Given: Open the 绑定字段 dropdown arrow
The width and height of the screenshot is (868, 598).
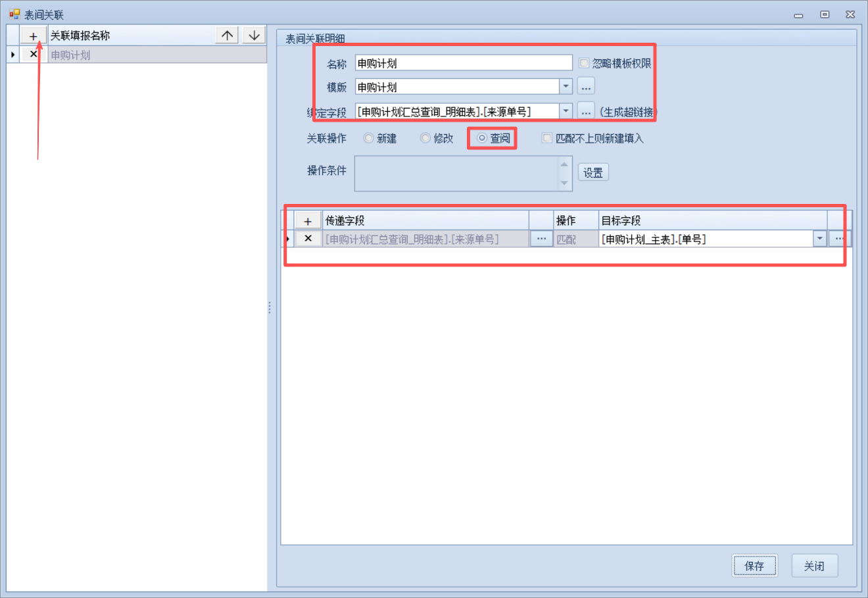Looking at the screenshot, I should (566, 111).
